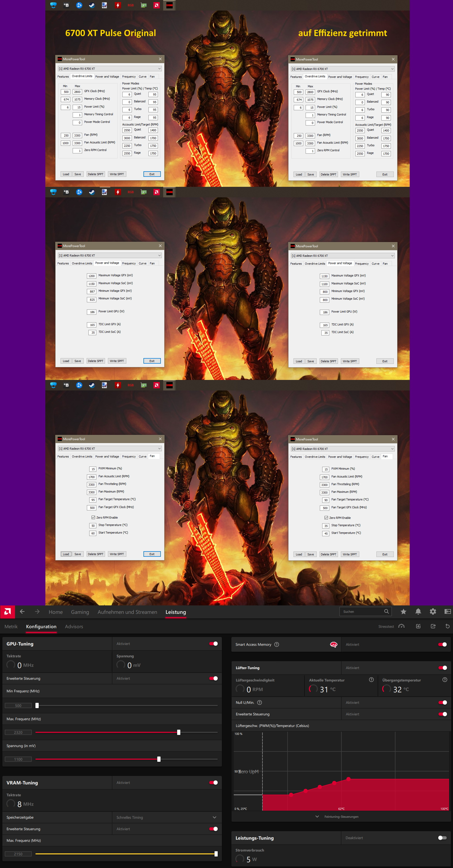
Task: Open GPU dropdown in left Power and Voltage MorePowerTool
Action: 110,255
